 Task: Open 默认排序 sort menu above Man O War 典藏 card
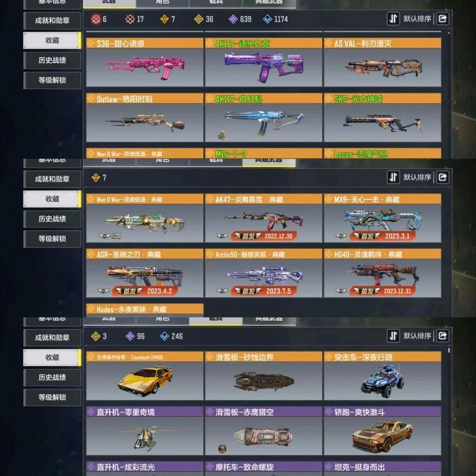[417, 177]
